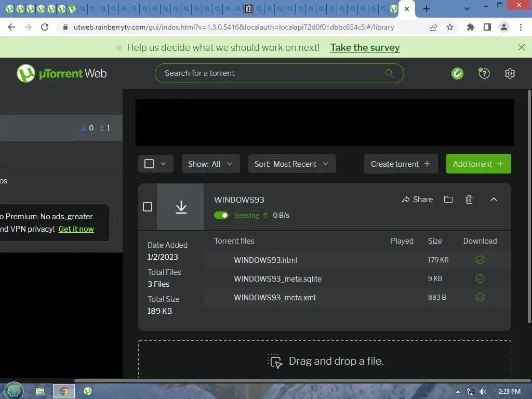Open new browser tab

click(427, 9)
